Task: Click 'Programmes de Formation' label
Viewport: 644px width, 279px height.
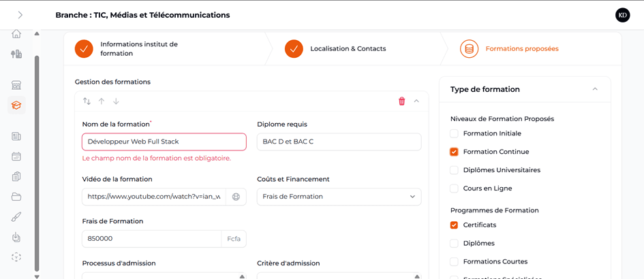Action: [x=495, y=210]
